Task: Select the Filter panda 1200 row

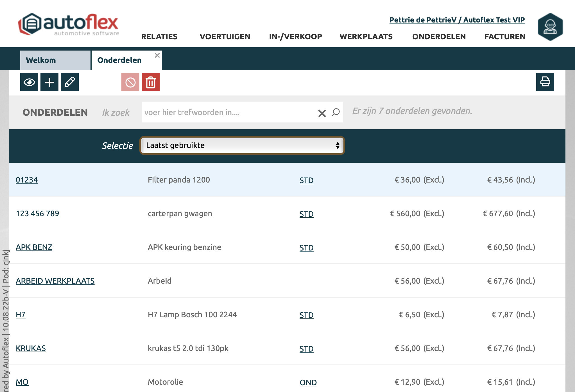Action: 179,180
